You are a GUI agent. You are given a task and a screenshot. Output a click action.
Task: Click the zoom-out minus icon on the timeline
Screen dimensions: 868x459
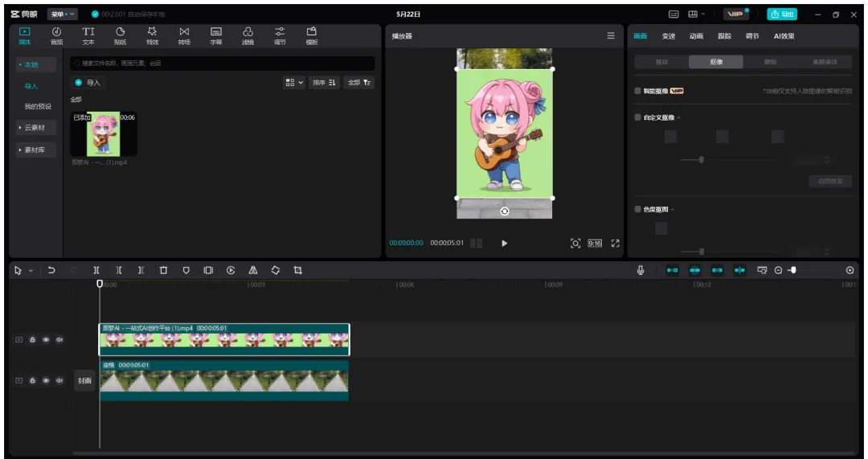[x=778, y=270]
